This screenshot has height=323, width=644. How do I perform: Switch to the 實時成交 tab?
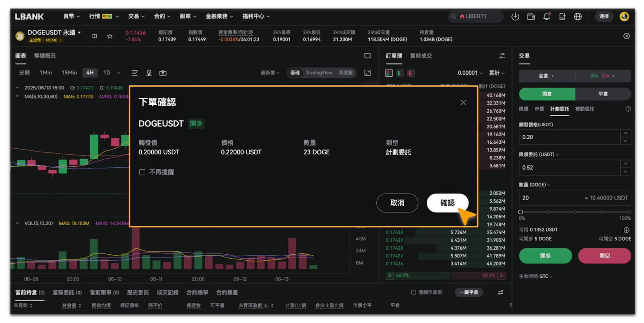click(421, 56)
